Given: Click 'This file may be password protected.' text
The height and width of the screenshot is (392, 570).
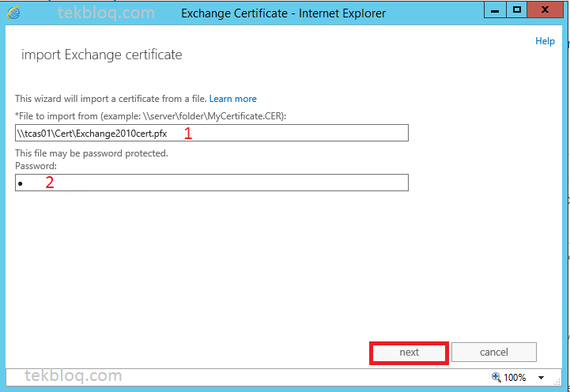Looking at the screenshot, I should 92,153.
